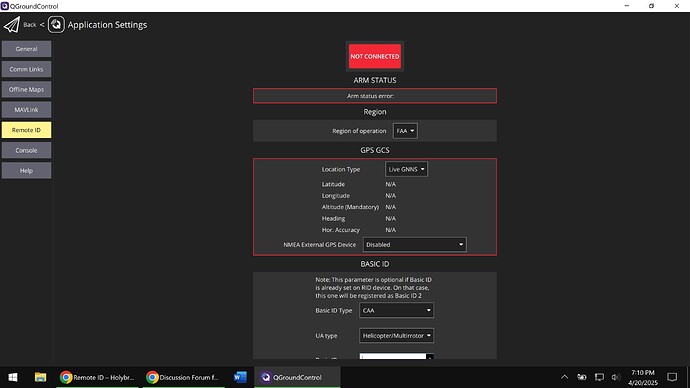Show hidden system tray icons chevron
The width and height of the screenshot is (690, 388).
pos(565,377)
